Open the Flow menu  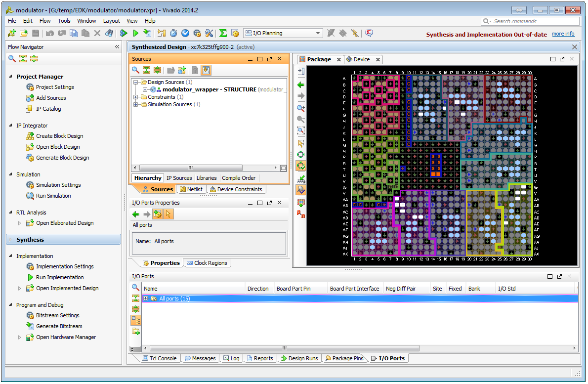45,21
